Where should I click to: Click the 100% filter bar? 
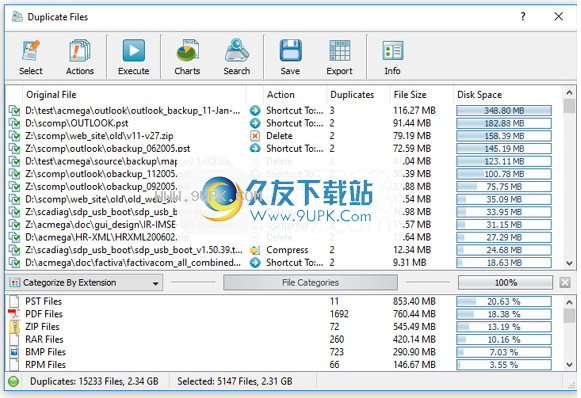(505, 283)
